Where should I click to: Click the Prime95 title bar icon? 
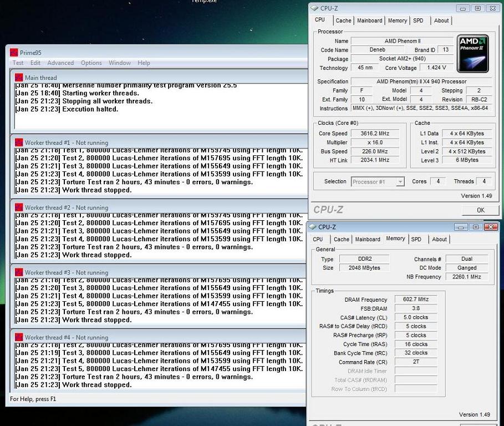[x=14, y=52]
